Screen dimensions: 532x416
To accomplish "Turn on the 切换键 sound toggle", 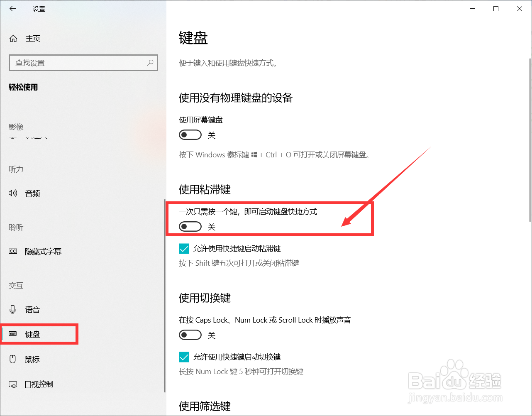I will click(x=190, y=335).
